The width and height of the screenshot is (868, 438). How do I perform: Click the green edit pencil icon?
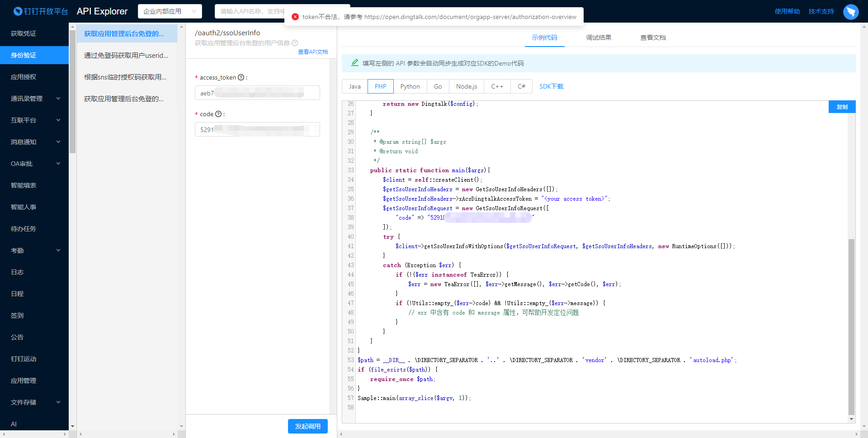pyautogui.click(x=355, y=63)
